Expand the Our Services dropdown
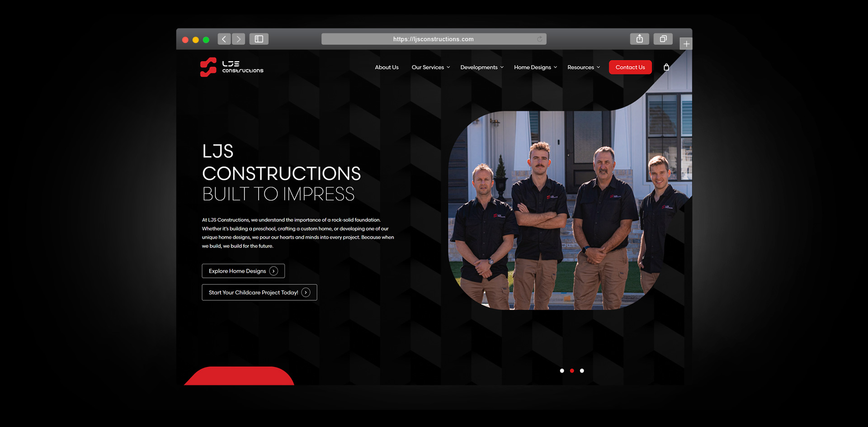 click(x=430, y=67)
